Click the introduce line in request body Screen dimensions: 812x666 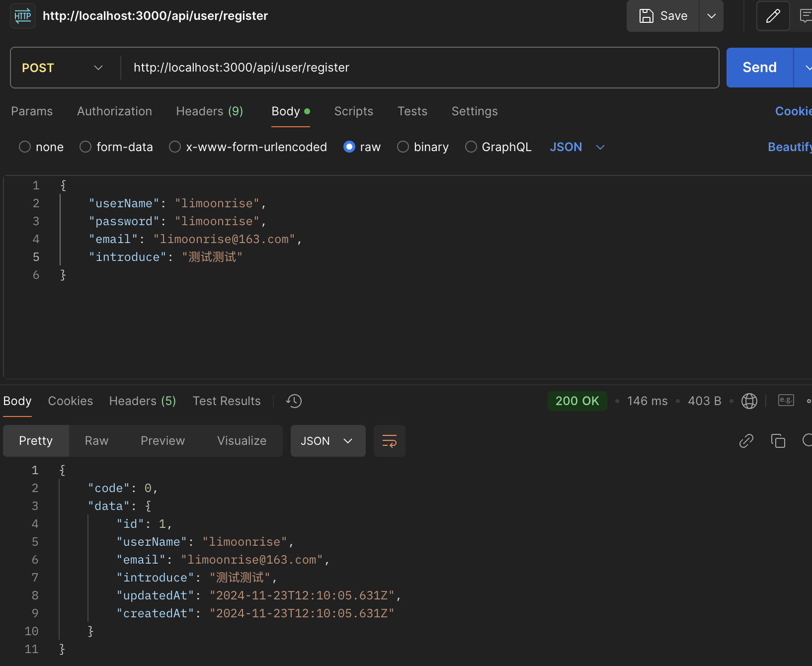click(x=165, y=257)
